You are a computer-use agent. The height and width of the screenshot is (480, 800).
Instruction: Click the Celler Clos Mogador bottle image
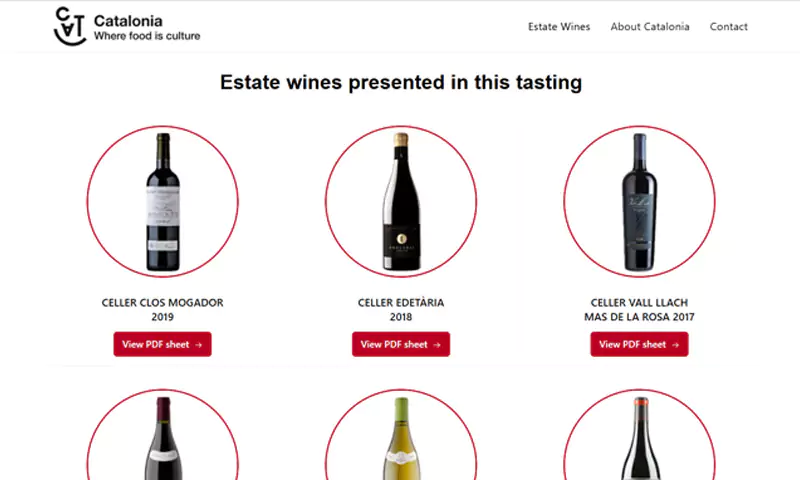[x=163, y=201]
